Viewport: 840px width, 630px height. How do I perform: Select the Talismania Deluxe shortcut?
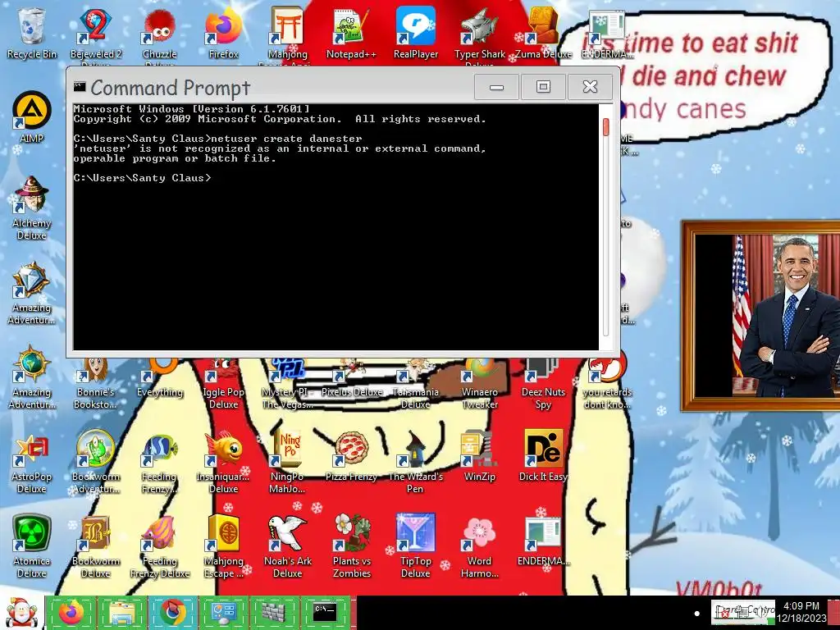(x=416, y=384)
